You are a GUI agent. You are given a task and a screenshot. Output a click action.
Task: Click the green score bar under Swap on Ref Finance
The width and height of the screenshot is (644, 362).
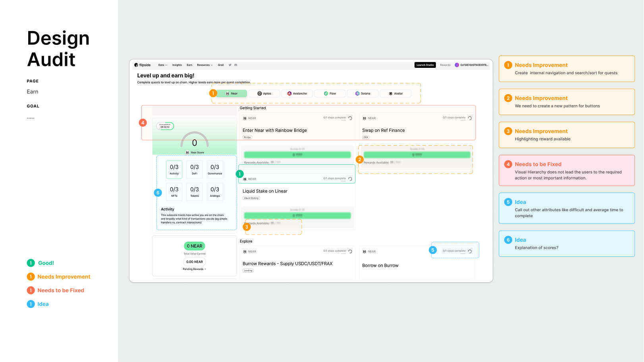pyautogui.click(x=417, y=155)
